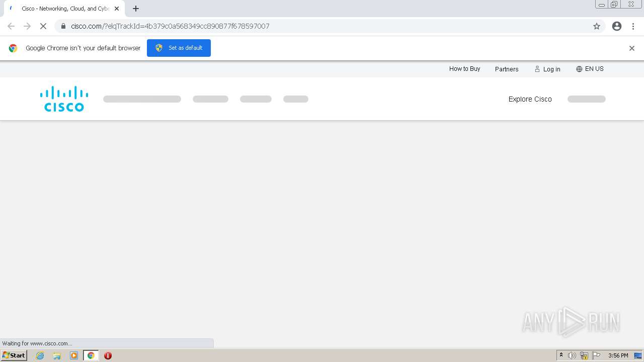Viewport: 644px width, 362px height.
Task: Open the Windows Start menu
Action: point(14,355)
